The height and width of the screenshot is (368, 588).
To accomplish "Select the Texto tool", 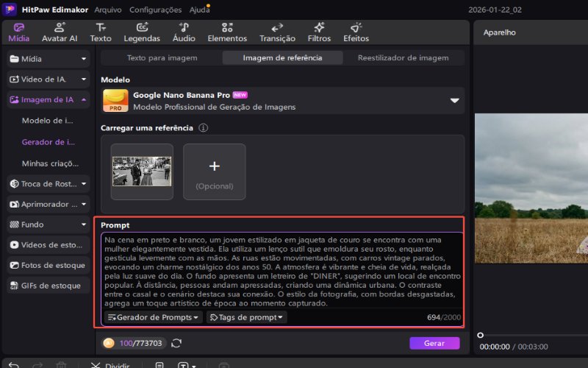I will tap(101, 32).
